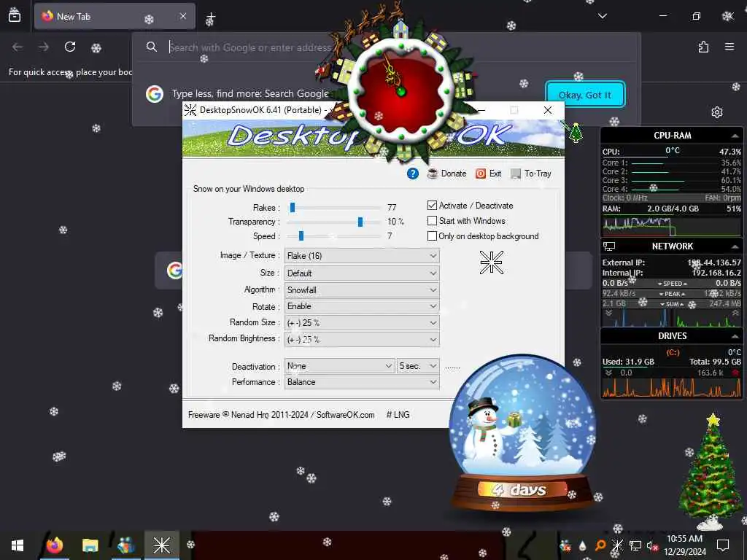Click the Donate coffee cup icon
This screenshot has width=747, height=560.
point(433,174)
